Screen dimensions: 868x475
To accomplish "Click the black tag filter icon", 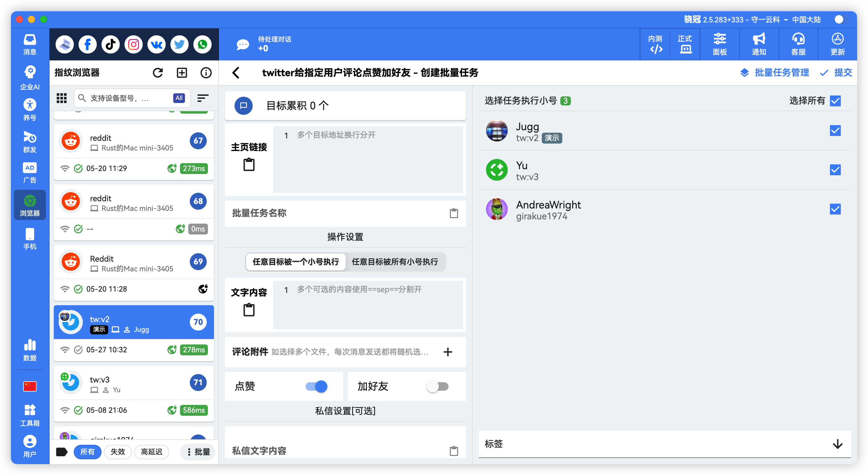I will [x=62, y=451].
